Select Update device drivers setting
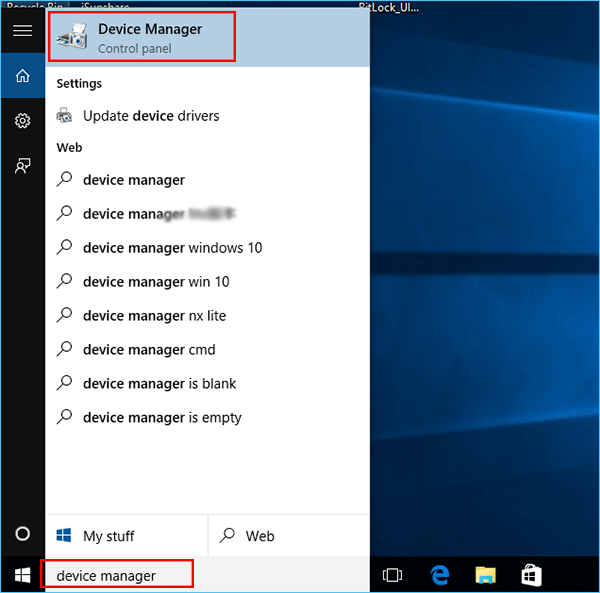 click(150, 116)
